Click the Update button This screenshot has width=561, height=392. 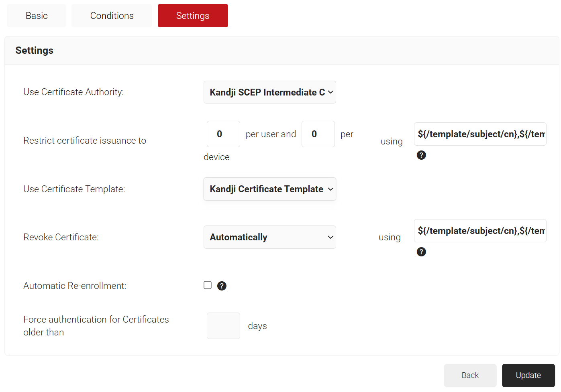point(528,375)
